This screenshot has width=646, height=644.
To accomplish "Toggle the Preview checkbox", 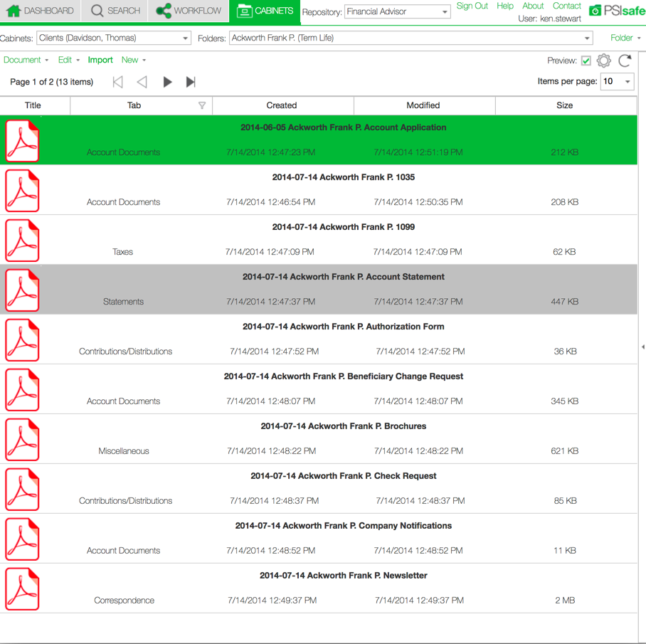I will pos(585,60).
